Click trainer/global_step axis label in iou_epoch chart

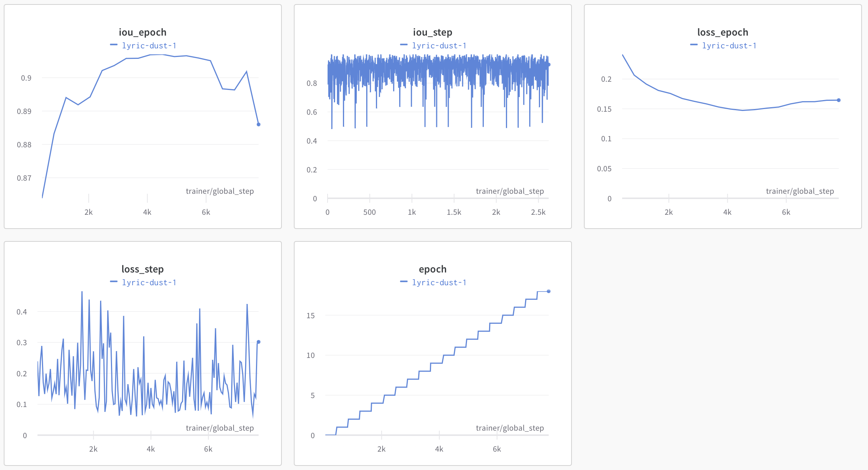point(220,191)
